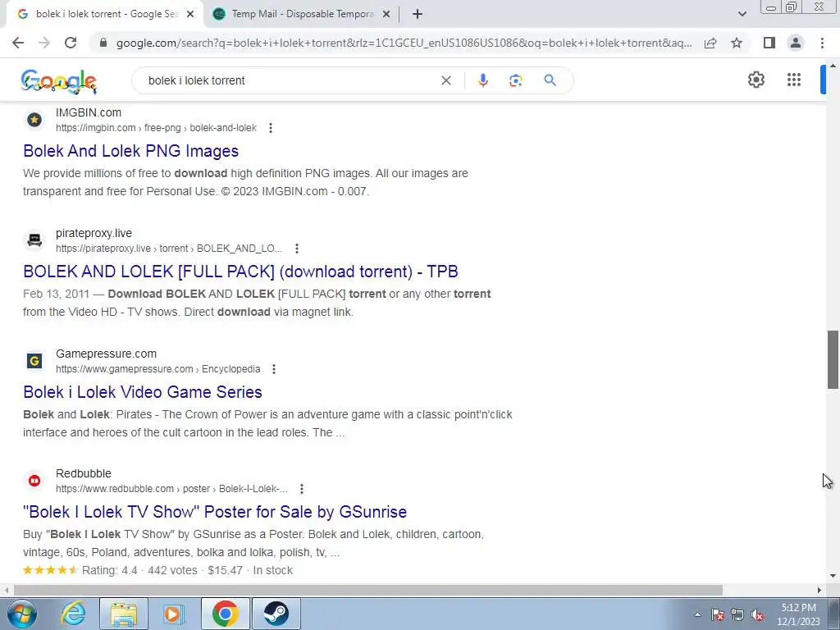This screenshot has width=840, height=630.
Task: Open more options for pirateproxy.live result
Action: (297, 249)
